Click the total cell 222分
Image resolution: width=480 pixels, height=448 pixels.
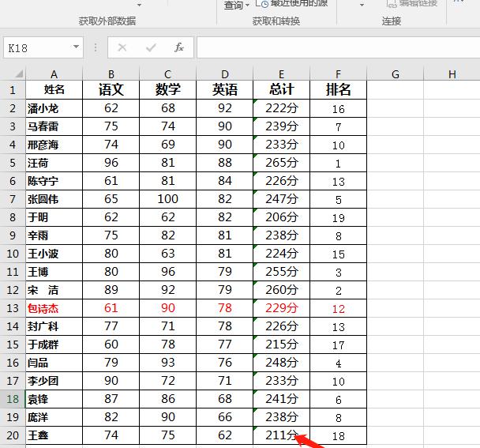pos(282,108)
